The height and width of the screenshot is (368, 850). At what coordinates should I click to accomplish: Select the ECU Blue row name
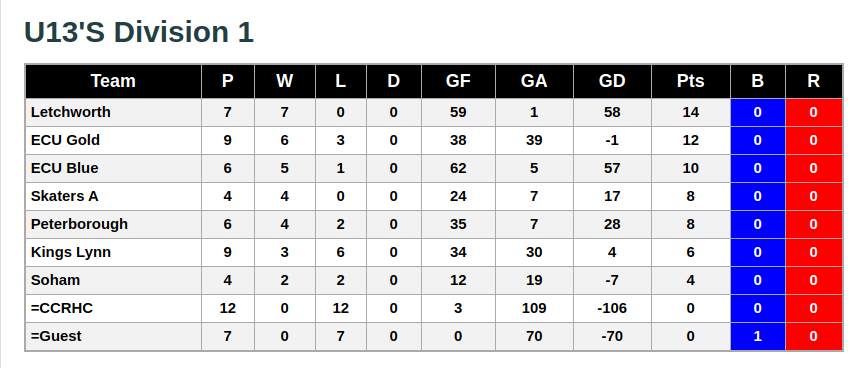(x=65, y=169)
